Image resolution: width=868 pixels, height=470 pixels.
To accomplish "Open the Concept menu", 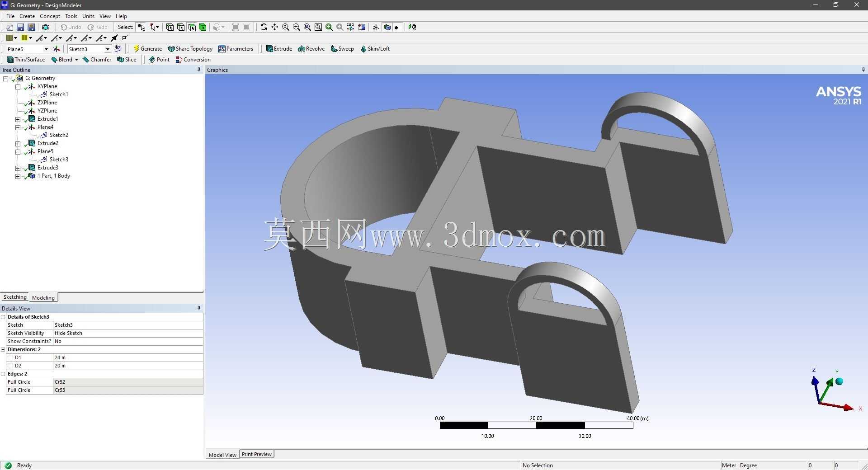I will 50,16.
